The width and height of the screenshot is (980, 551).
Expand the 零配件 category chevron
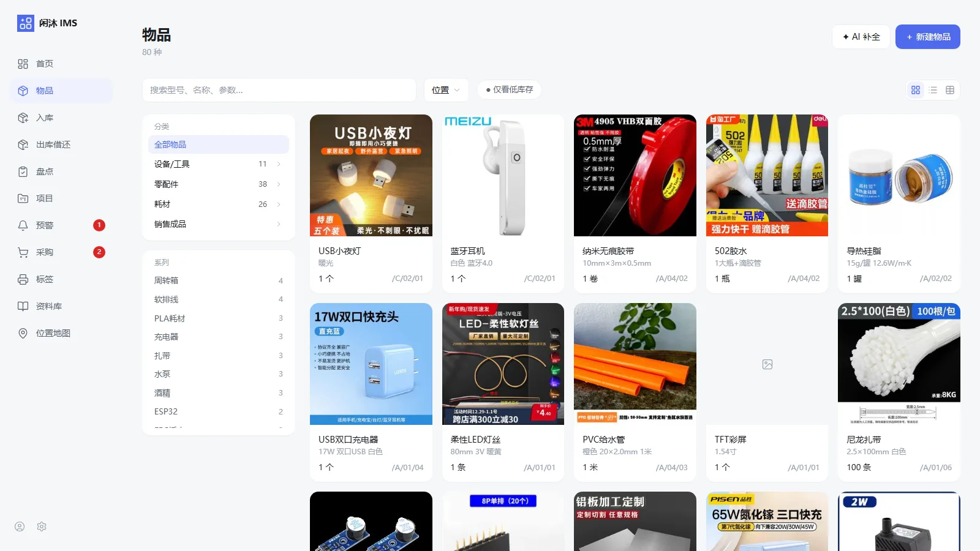pos(279,184)
